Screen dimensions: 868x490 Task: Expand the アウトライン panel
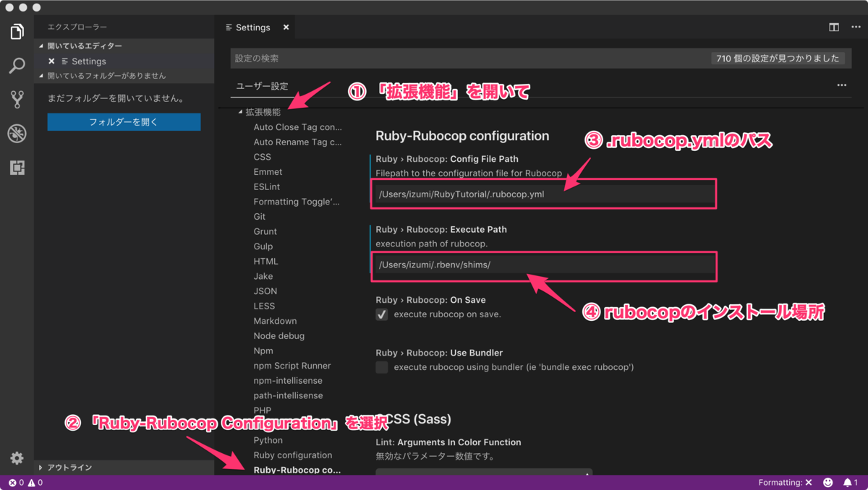[124, 468]
